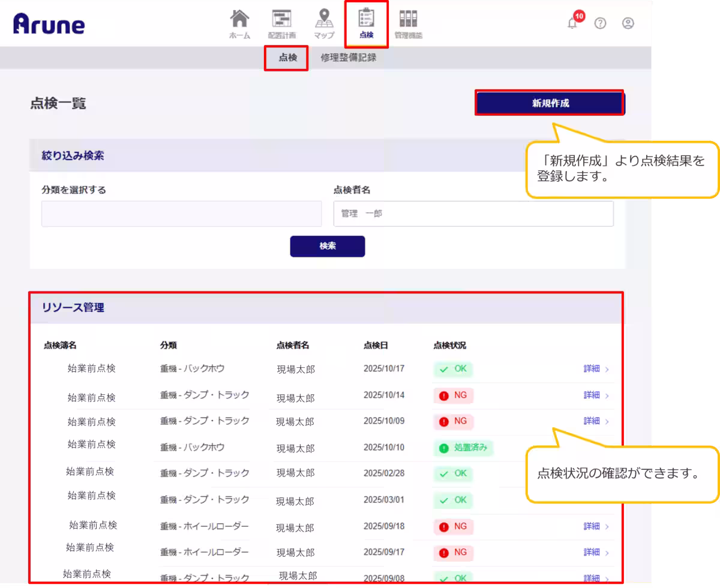Viewport: 720px width, 588px height.
Task: Open notifications via the bell icon
Action: coord(571,24)
